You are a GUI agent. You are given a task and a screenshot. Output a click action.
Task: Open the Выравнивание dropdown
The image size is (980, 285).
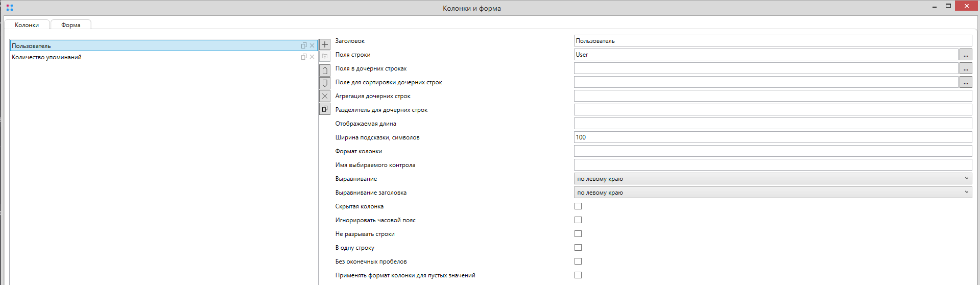(773, 179)
